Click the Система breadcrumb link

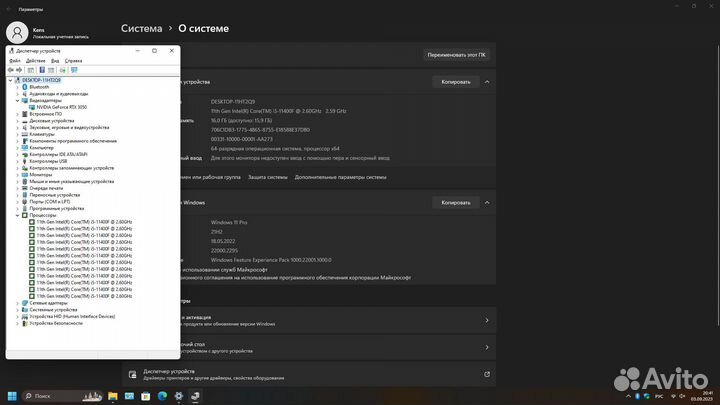pyautogui.click(x=141, y=28)
